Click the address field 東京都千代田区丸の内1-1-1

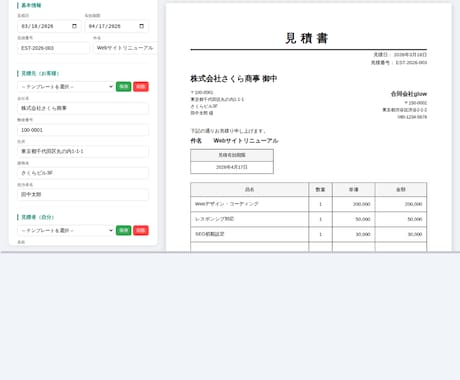[x=83, y=151]
